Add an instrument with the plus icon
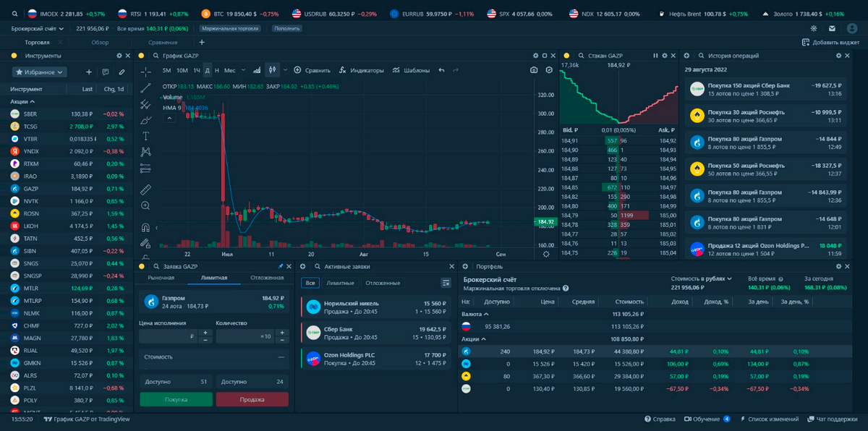The width and height of the screenshot is (868, 431). click(89, 72)
